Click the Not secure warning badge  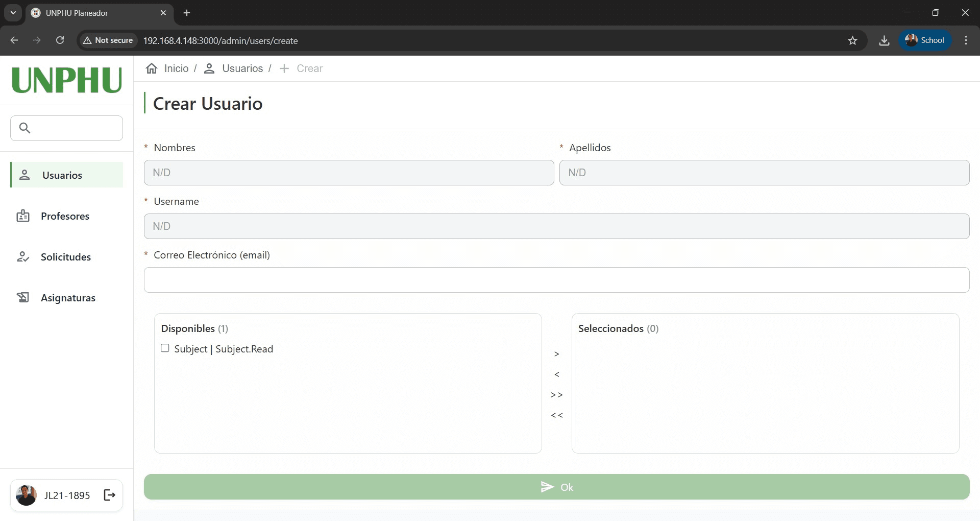coord(108,40)
